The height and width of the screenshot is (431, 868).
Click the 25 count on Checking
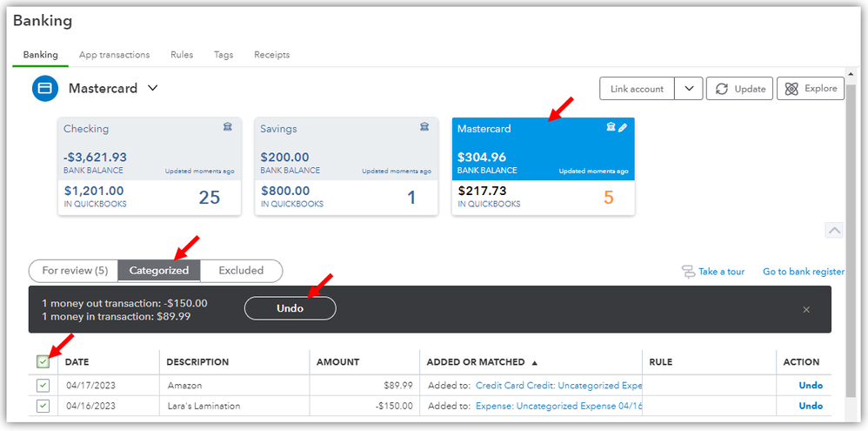(x=210, y=198)
